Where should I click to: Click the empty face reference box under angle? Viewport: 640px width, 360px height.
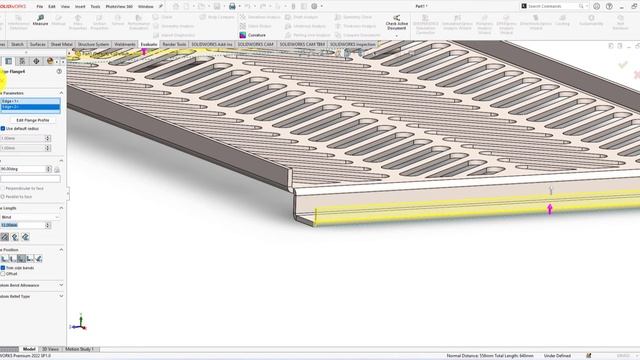[30, 179]
